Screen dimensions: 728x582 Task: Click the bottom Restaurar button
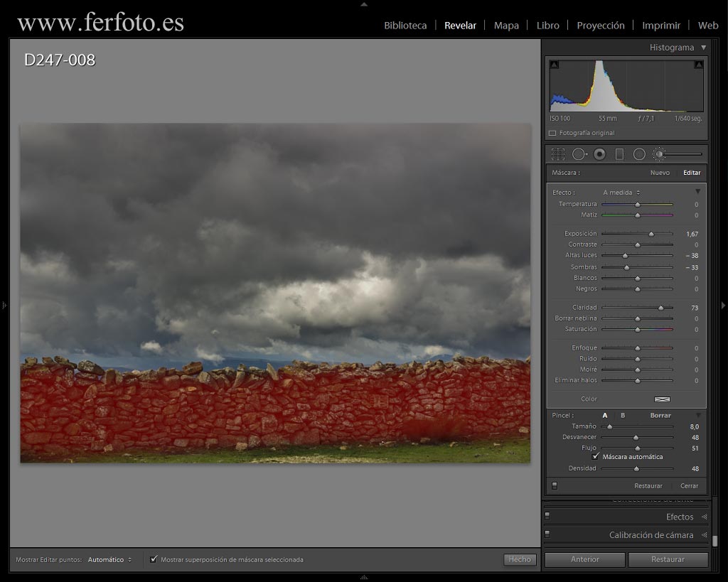(668, 559)
